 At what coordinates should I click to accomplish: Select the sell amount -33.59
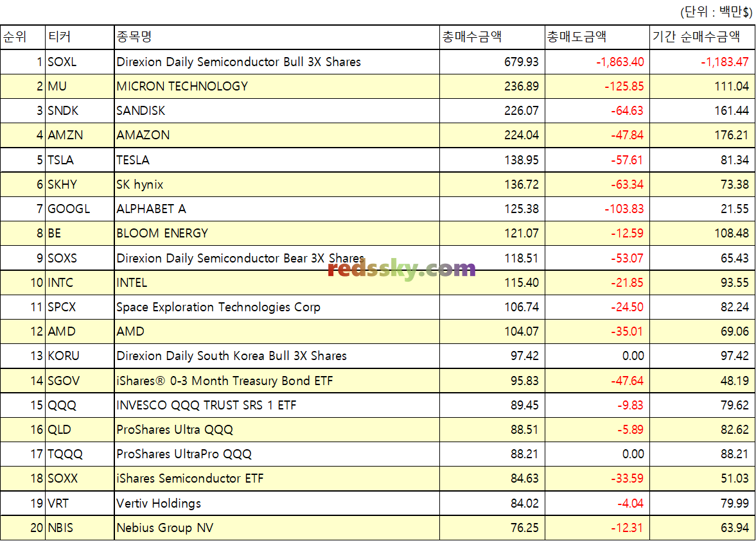click(x=627, y=479)
